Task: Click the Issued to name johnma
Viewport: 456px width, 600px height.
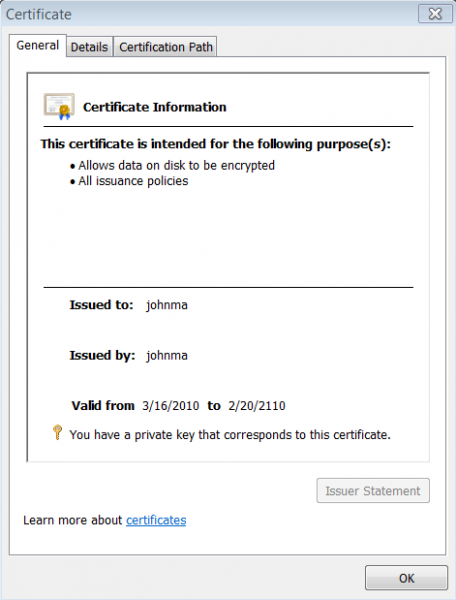Action: point(167,305)
